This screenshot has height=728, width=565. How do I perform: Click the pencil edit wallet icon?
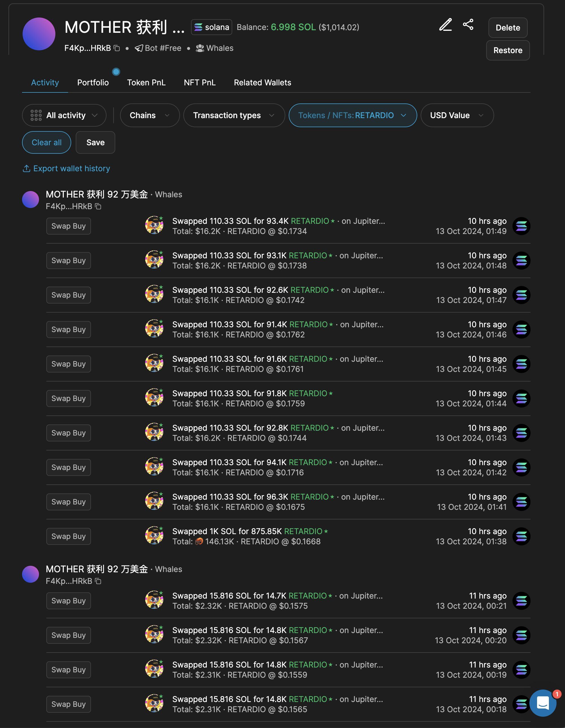pos(446,25)
